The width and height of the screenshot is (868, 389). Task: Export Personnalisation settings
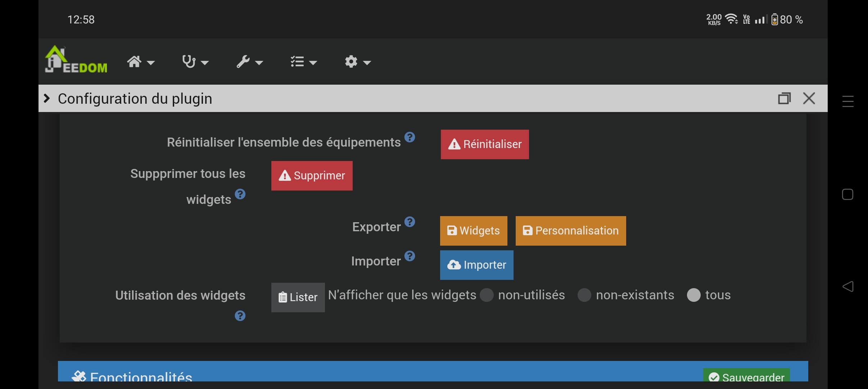click(571, 231)
